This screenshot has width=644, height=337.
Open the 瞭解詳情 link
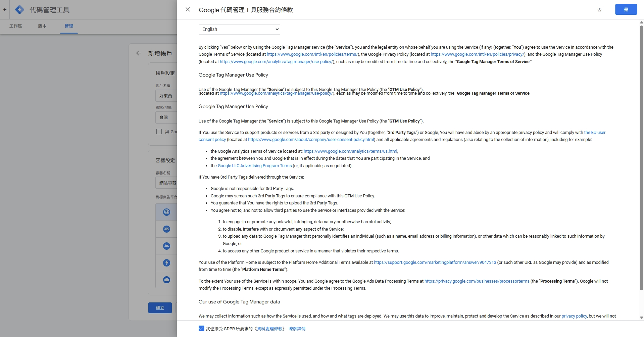click(297, 329)
